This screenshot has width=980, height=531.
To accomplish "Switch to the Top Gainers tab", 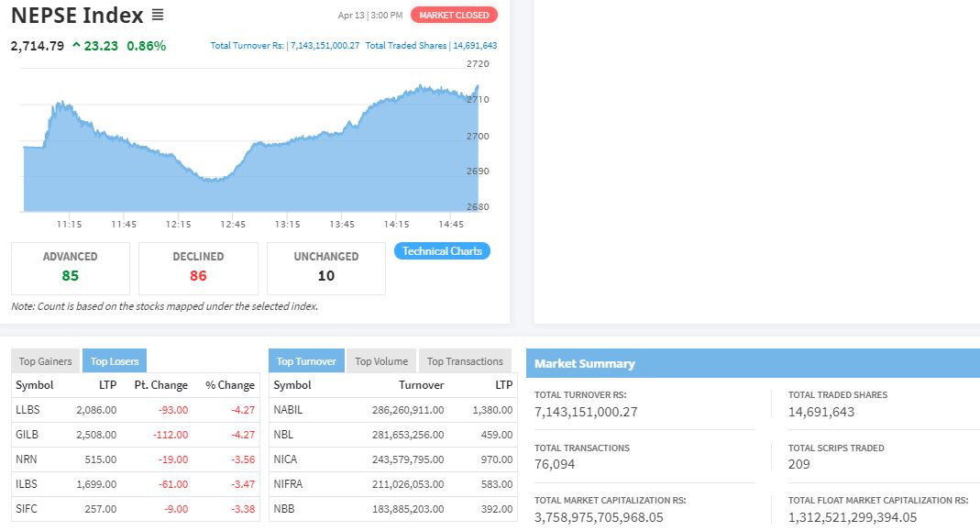I will 45,361.
